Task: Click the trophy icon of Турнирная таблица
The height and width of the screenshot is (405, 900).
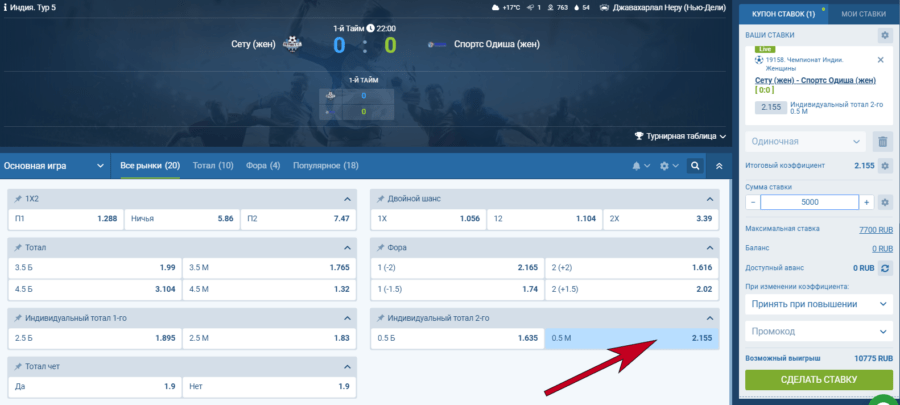Action: tap(639, 136)
